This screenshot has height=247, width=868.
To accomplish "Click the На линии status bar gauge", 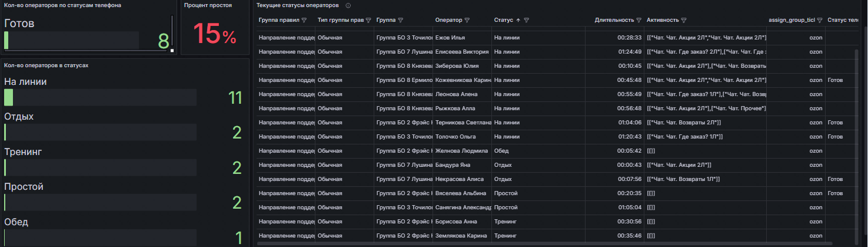I will (100, 97).
